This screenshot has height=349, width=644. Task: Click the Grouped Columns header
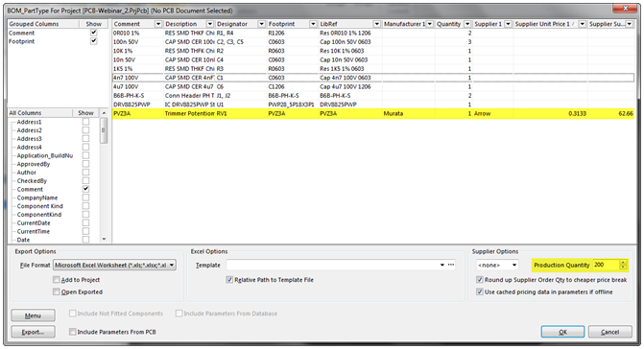[x=43, y=24]
